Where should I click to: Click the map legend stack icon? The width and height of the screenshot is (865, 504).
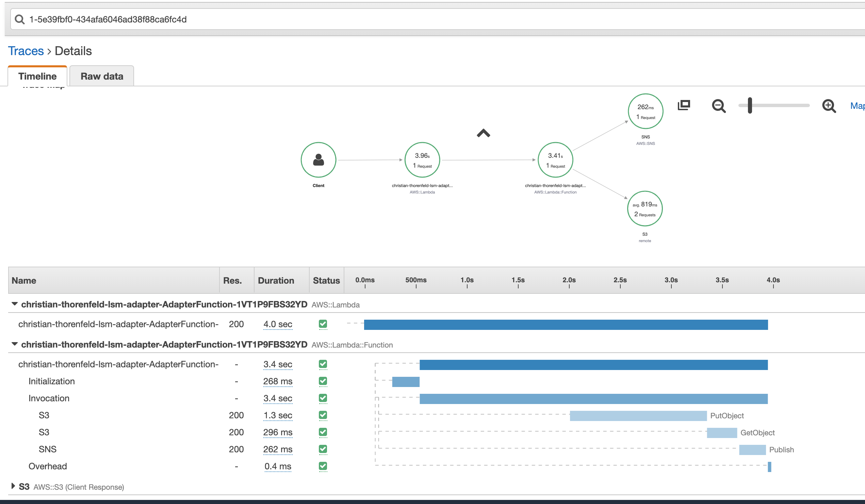683,105
